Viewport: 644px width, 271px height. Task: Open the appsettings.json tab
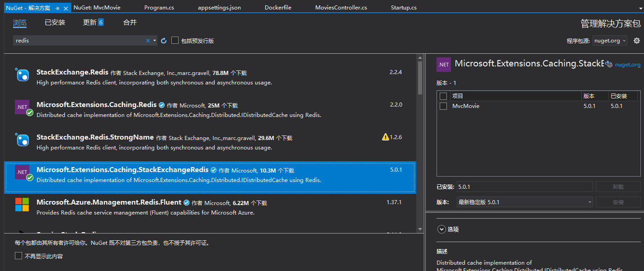pos(219,8)
